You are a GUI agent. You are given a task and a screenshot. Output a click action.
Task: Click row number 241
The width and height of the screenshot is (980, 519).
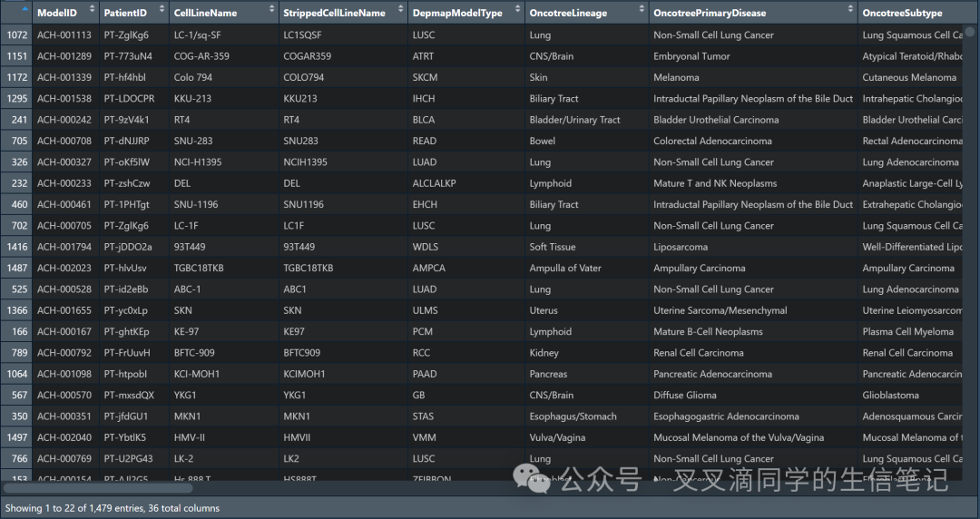click(19, 120)
